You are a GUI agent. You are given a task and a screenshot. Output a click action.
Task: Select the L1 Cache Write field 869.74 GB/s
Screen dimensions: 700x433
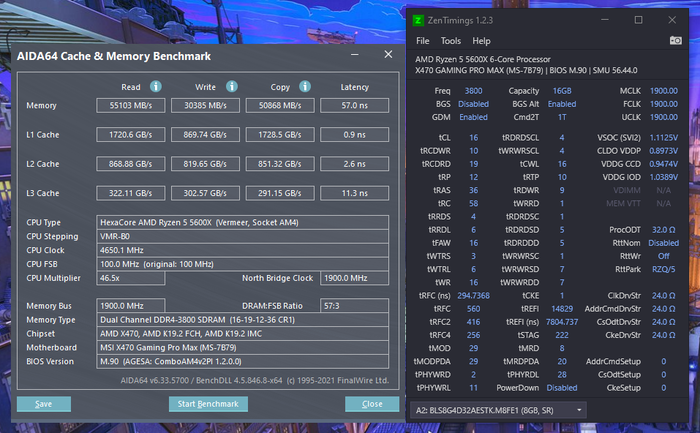205,135
